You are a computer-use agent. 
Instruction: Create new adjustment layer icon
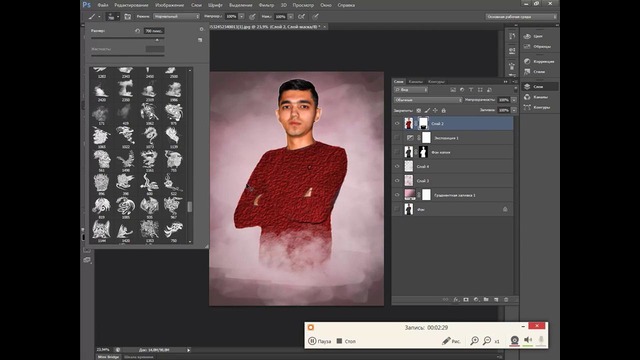click(x=476, y=300)
